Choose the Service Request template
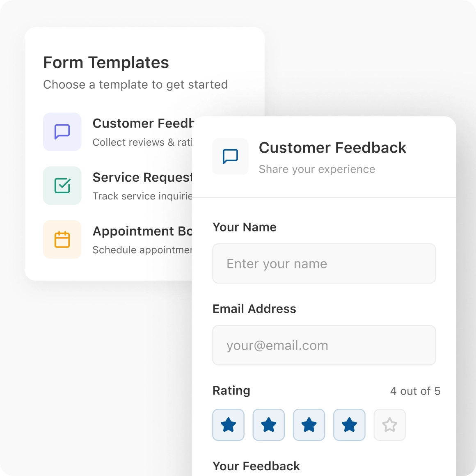476x476 pixels. pyautogui.click(x=142, y=177)
